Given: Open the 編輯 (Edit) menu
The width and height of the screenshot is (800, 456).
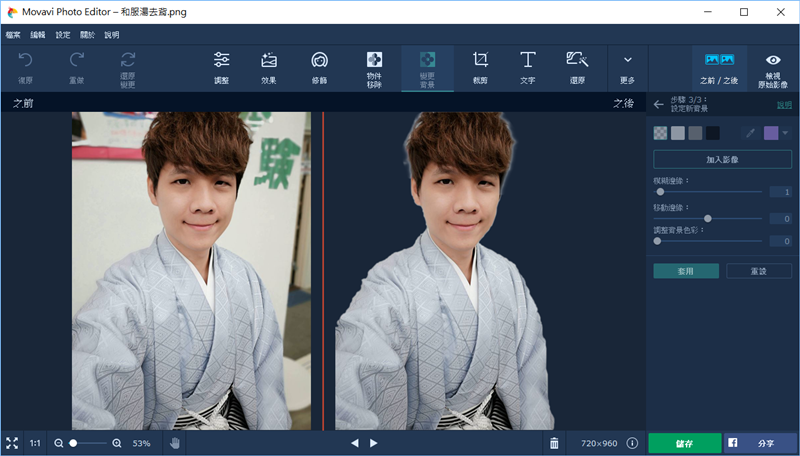Looking at the screenshot, I should [x=38, y=35].
